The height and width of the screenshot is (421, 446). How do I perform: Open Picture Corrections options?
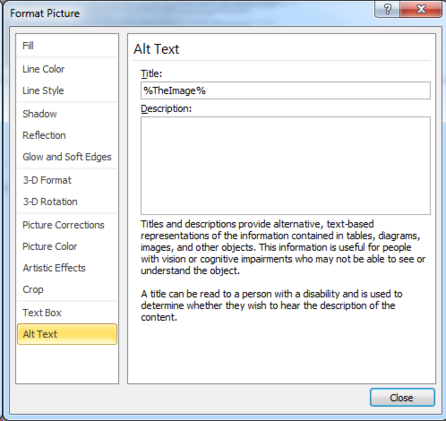pos(67,225)
